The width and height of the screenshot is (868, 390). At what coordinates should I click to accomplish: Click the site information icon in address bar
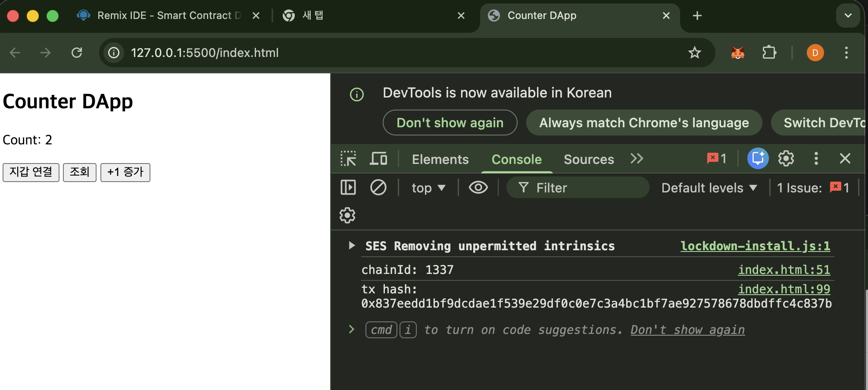tap(114, 53)
